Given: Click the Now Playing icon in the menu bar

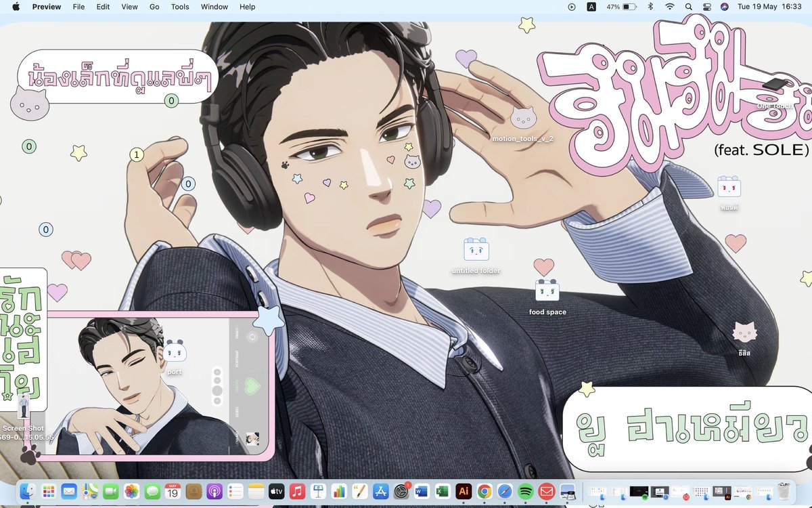Looking at the screenshot, I should pos(572,7).
